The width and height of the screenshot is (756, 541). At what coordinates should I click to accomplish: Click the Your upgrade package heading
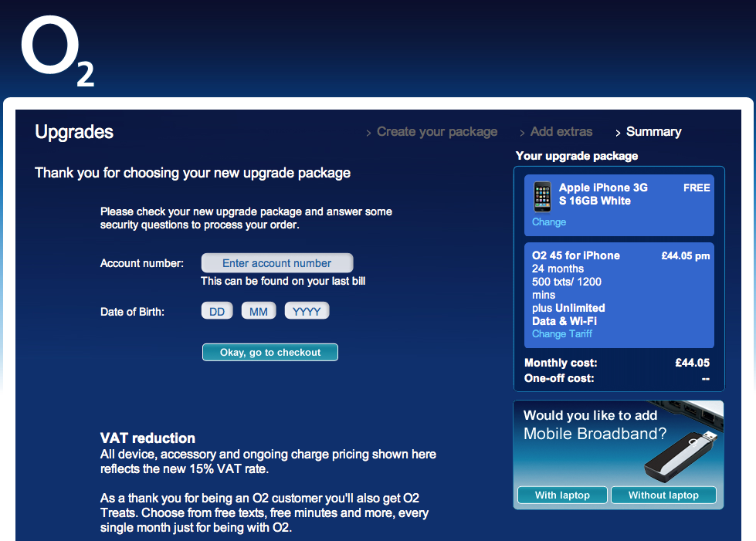(x=577, y=156)
